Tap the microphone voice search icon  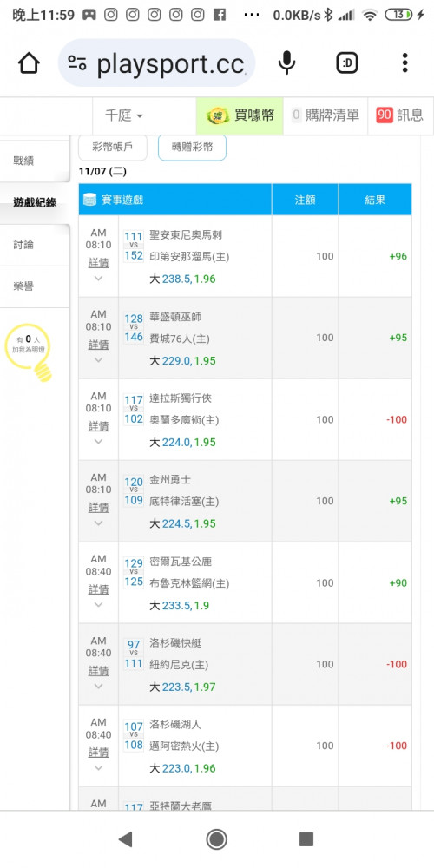click(286, 63)
